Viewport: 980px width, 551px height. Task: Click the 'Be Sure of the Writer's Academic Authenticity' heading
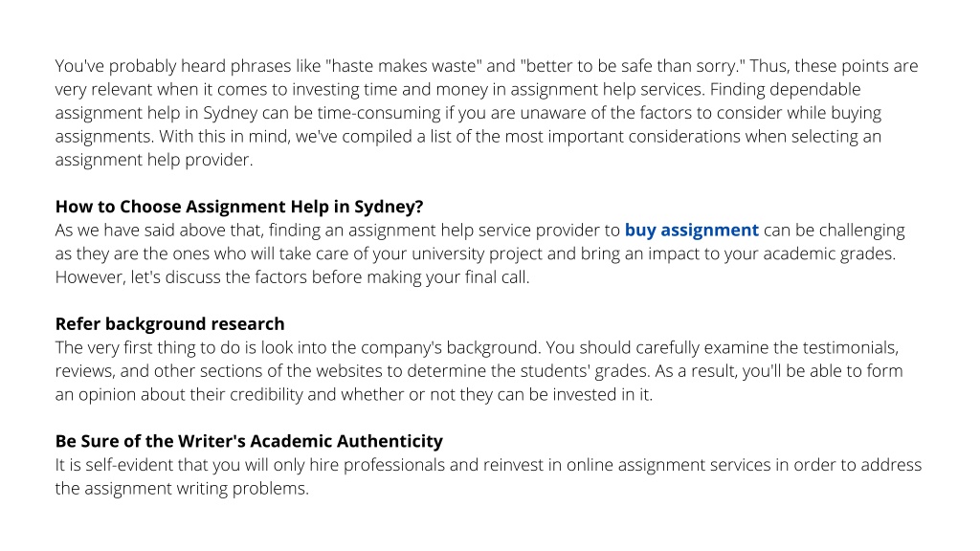[x=249, y=442]
